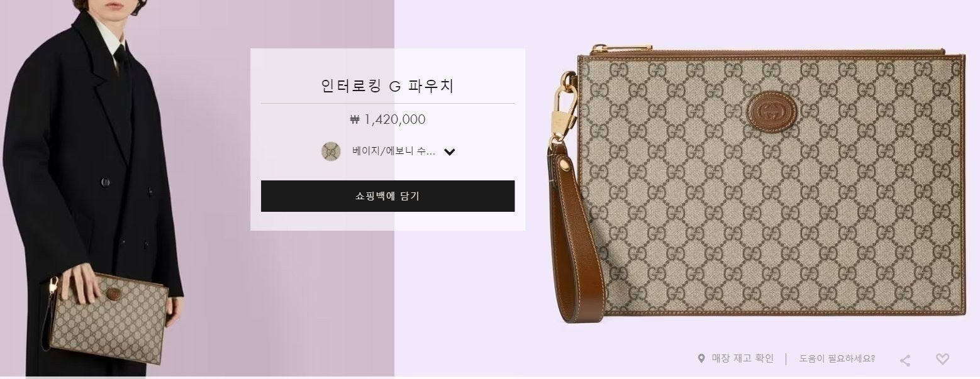Open 매장 재고 확인 store stock check
980x379 pixels.
click(742, 358)
